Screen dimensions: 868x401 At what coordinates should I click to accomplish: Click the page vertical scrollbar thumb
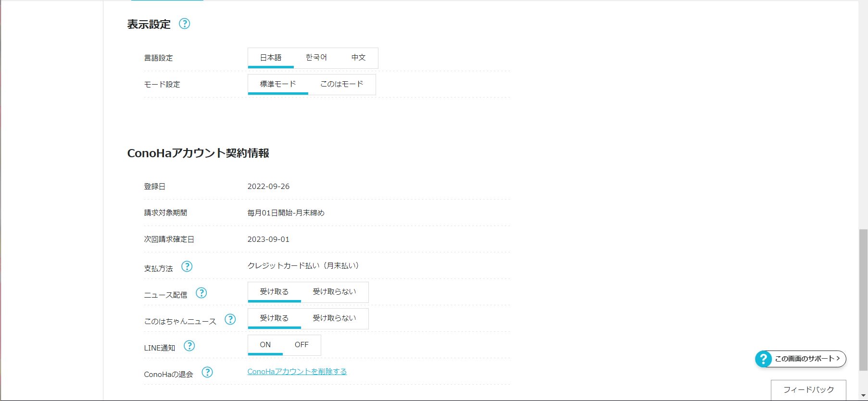pos(863,300)
